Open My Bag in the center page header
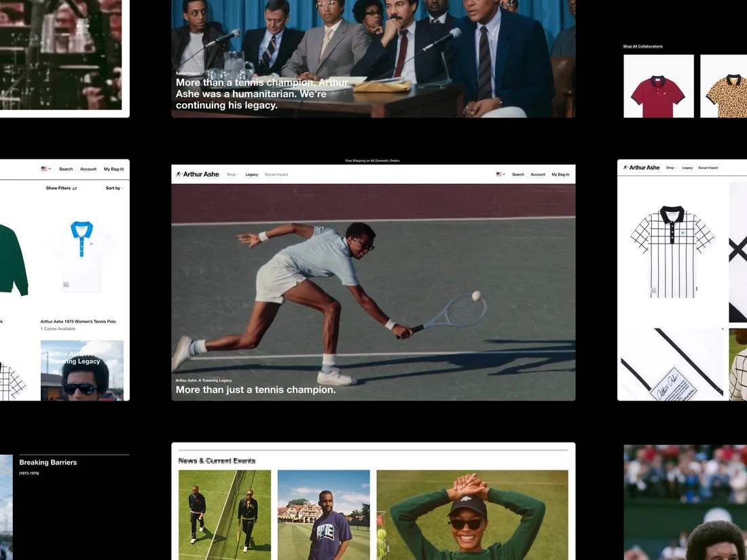The width and height of the screenshot is (747, 560). [x=560, y=174]
